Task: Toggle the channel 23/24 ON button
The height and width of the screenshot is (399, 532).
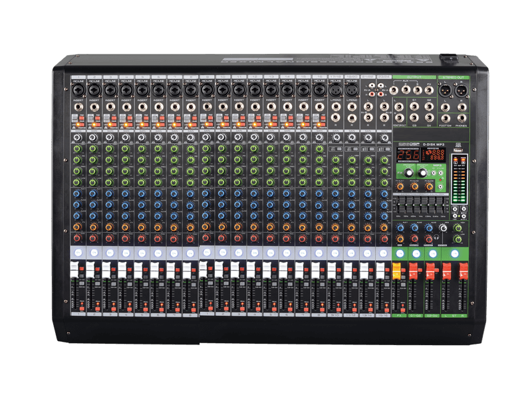Action: tap(383, 253)
